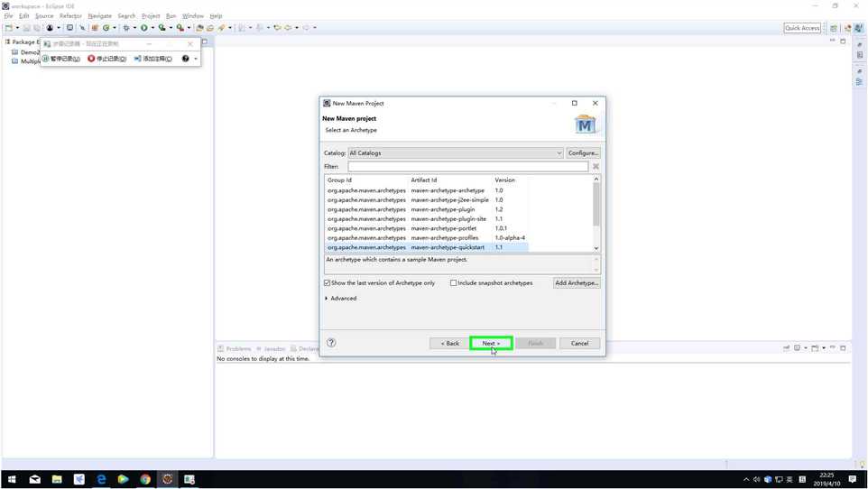Open the Project menu
Screen dimensions: 868x489
(151, 16)
